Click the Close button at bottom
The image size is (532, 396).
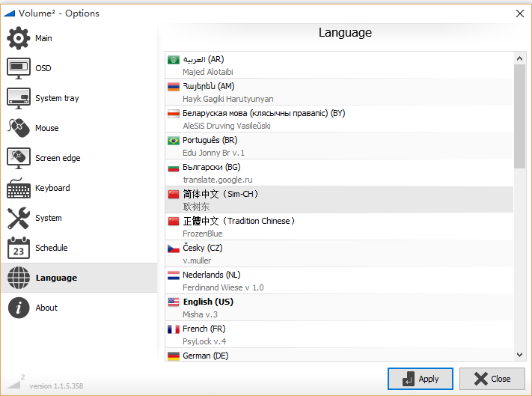point(492,379)
